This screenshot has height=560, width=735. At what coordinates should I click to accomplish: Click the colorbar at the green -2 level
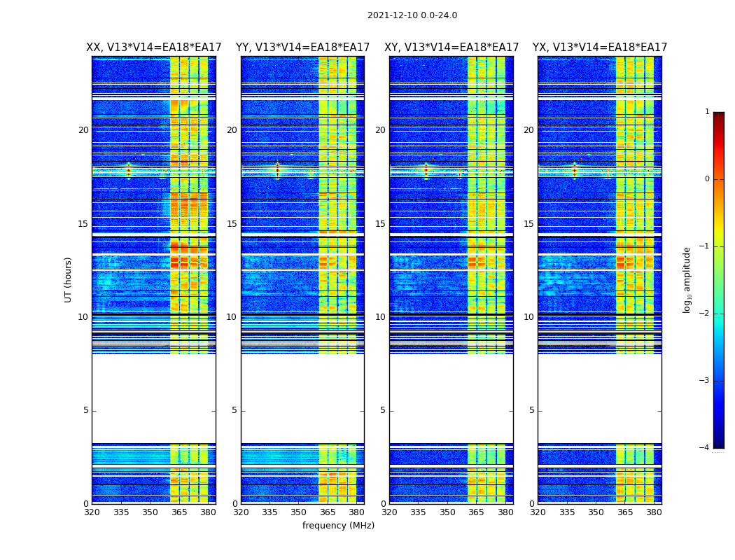coord(719,313)
